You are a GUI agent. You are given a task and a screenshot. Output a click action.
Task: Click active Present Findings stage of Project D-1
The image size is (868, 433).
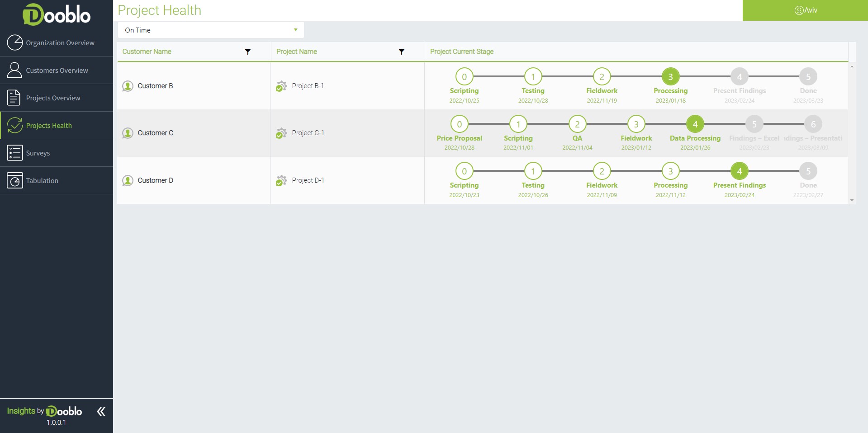click(x=739, y=171)
